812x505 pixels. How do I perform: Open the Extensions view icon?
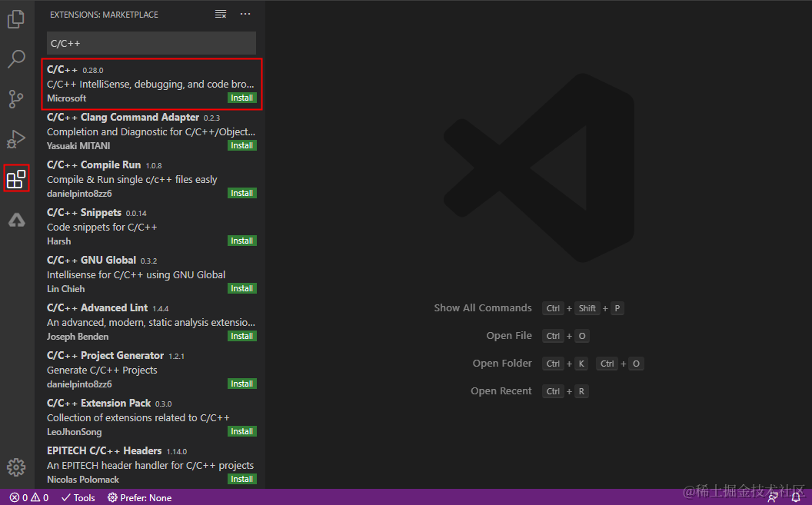pyautogui.click(x=16, y=178)
